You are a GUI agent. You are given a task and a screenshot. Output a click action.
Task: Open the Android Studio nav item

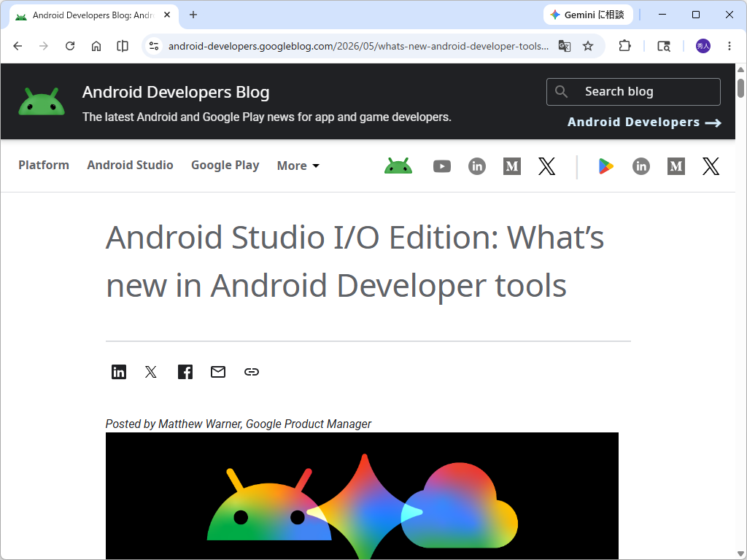[x=130, y=166]
